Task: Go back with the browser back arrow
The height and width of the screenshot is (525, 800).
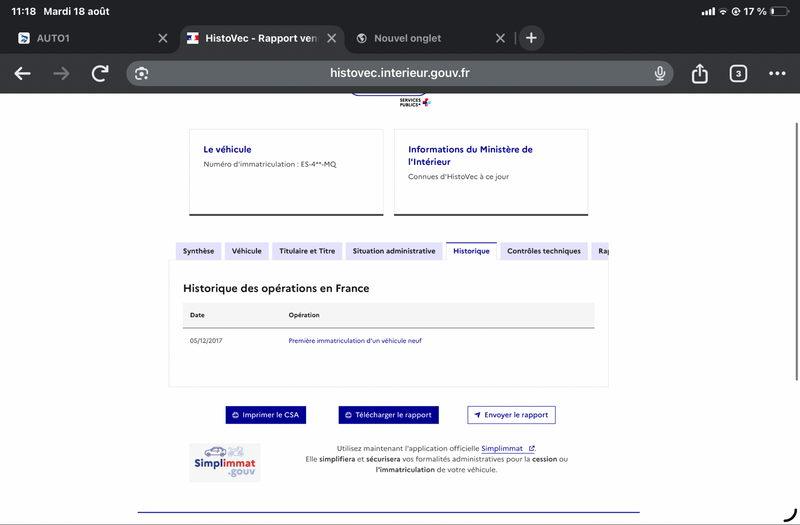Action: click(x=22, y=73)
